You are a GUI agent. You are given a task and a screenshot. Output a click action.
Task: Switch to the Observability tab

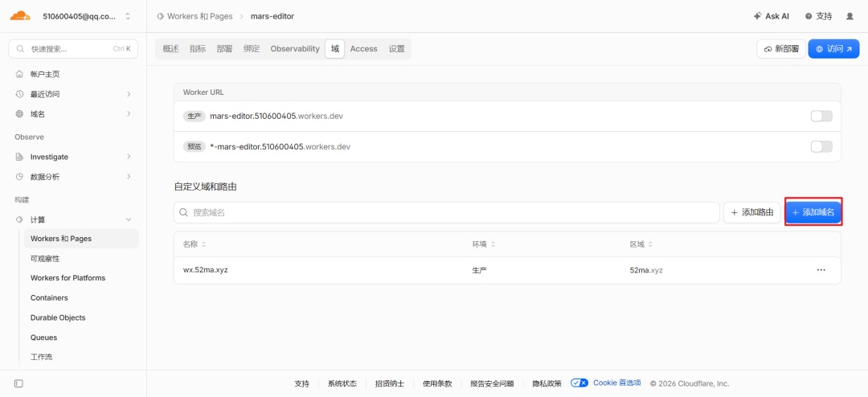click(x=295, y=49)
